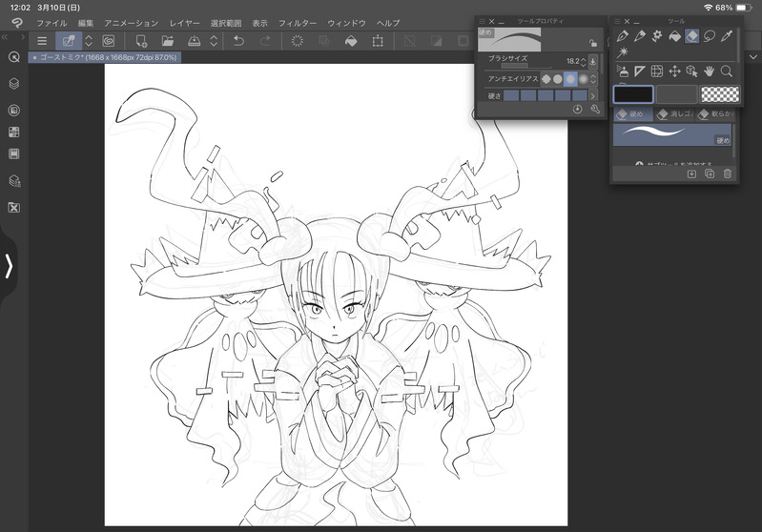Click the up-down arrows beside the Save icon
Image resolution: width=762 pixels, height=532 pixels.
[x=214, y=41]
